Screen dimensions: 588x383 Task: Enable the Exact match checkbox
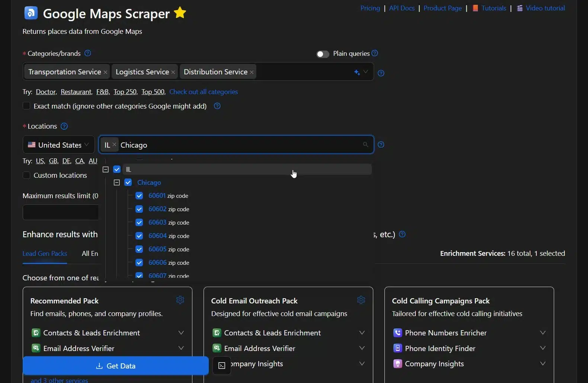click(26, 106)
